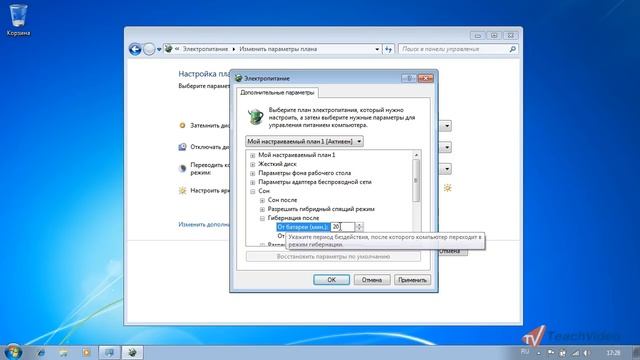
Task: Increase the battery minutes with the up spinner
Action: (x=359, y=224)
